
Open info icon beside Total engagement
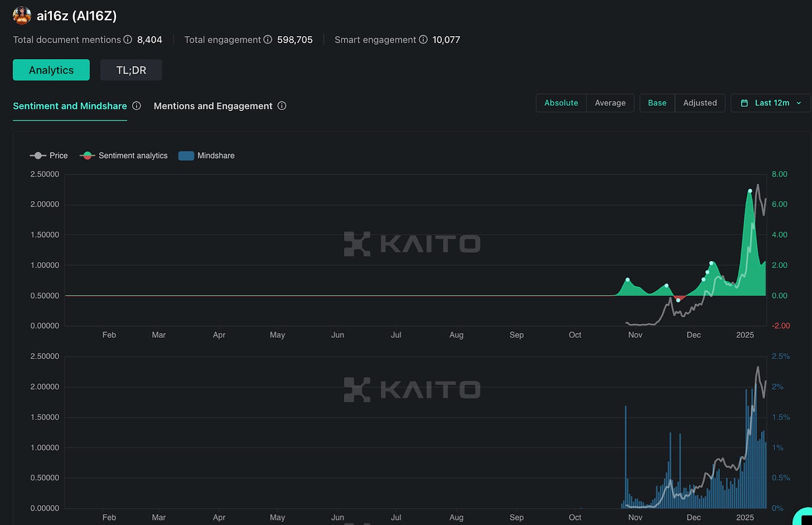click(268, 40)
